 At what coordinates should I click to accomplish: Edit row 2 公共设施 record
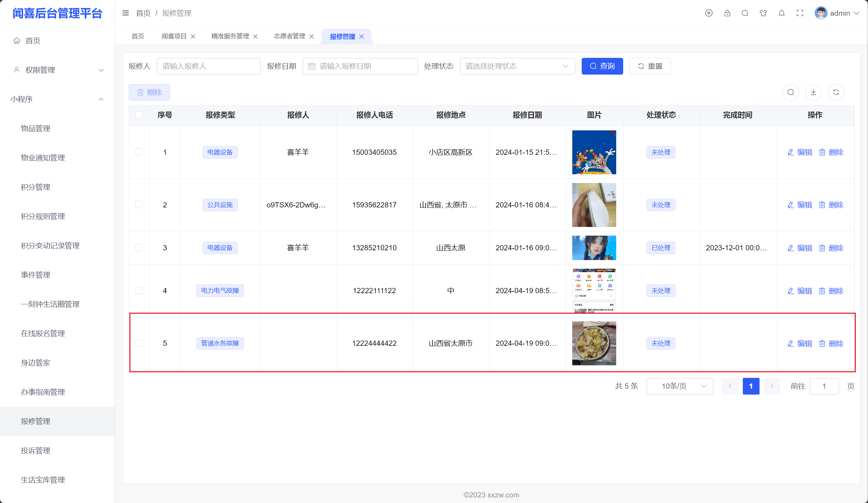(x=800, y=205)
